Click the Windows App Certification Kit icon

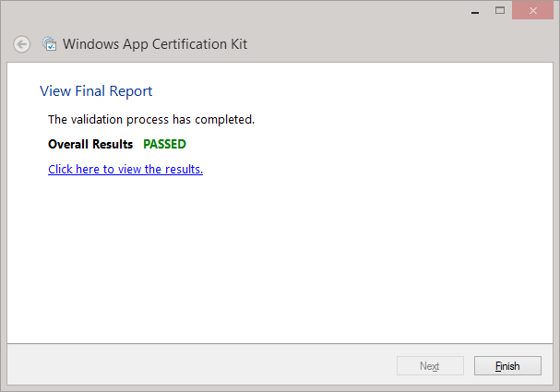click(x=50, y=44)
